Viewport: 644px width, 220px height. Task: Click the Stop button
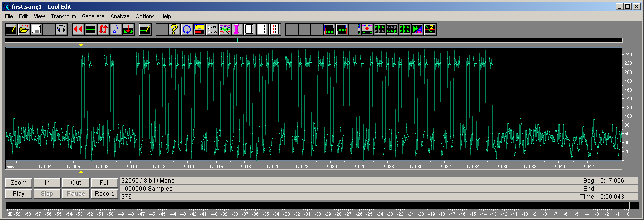click(47, 193)
